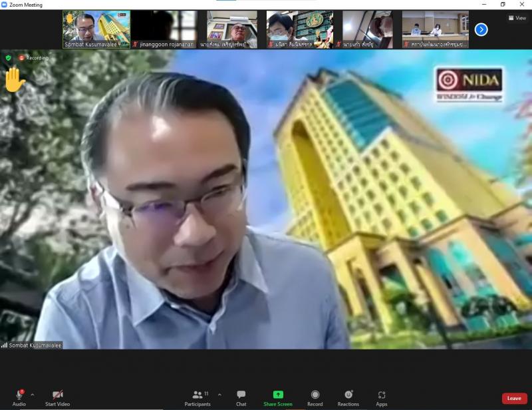The width and height of the screenshot is (532, 410).
Task: Change layout using View button
Action: [517, 18]
